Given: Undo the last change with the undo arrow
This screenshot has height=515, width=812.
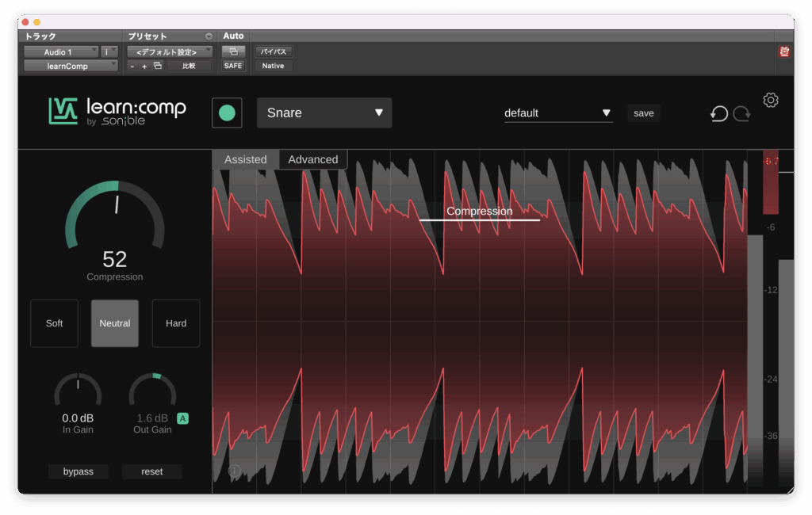Looking at the screenshot, I should coord(718,113).
